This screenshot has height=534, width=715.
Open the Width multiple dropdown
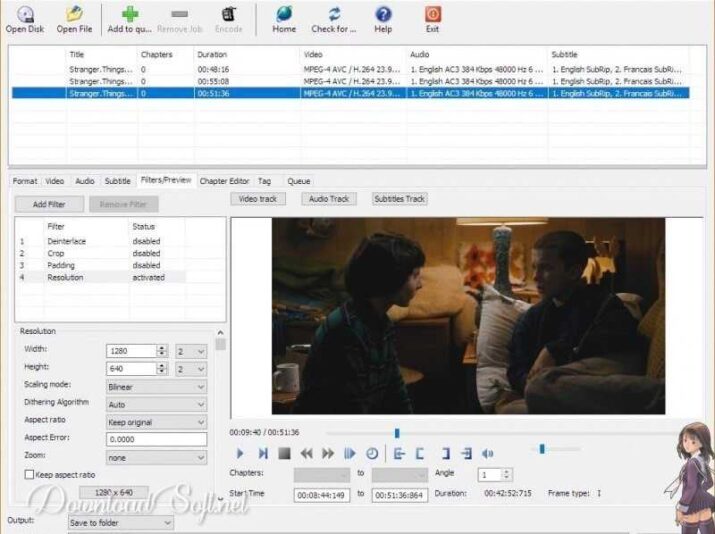click(191, 351)
